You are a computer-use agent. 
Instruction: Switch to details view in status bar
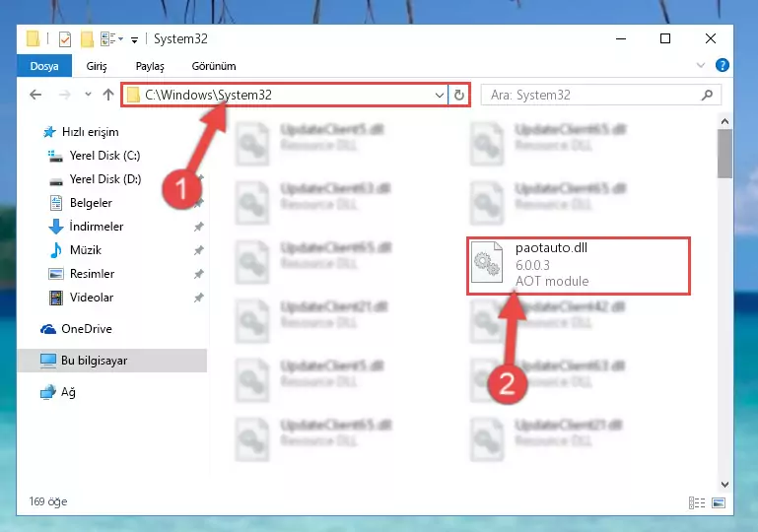click(697, 503)
